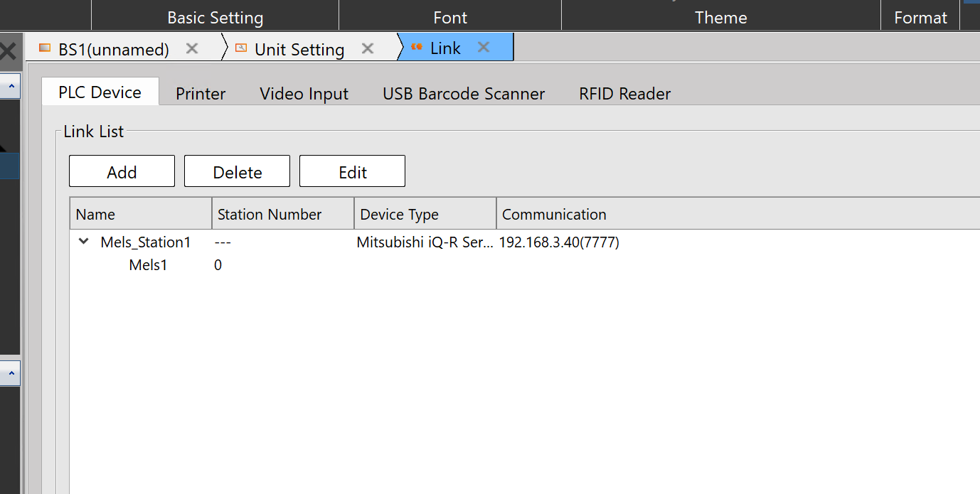The width and height of the screenshot is (980, 494).
Task: Switch to the Printer tab
Action: 201,94
